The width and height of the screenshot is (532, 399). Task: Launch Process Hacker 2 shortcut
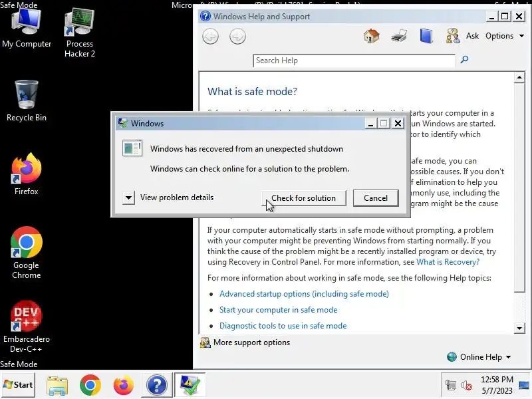click(x=79, y=33)
